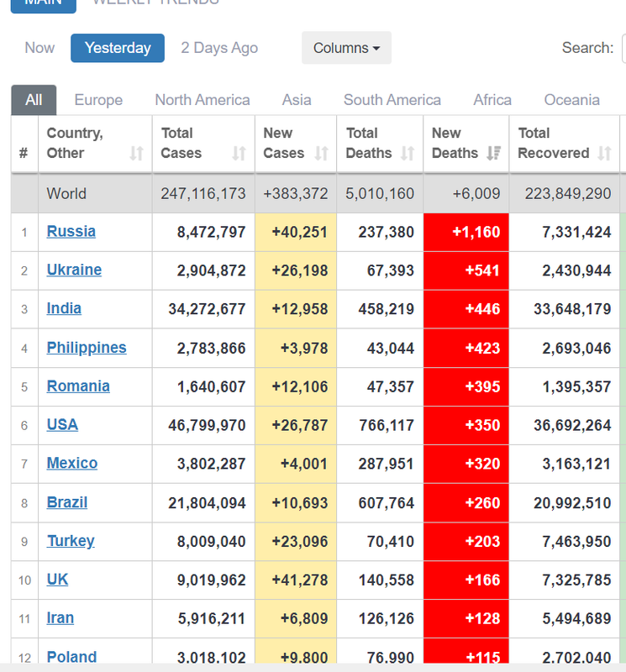Viewport: 626px width, 672px height.
Task: Click Brazil total deaths 607,764
Action: click(387, 502)
